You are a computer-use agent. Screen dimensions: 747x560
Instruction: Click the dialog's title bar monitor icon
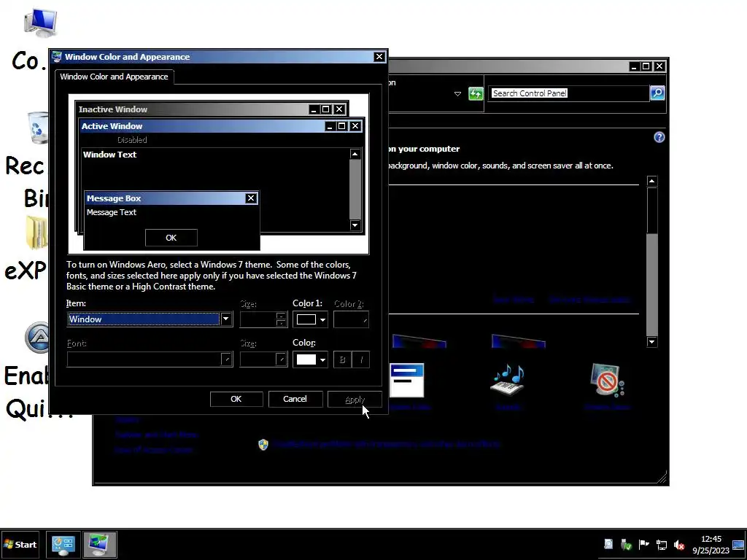[x=57, y=57]
